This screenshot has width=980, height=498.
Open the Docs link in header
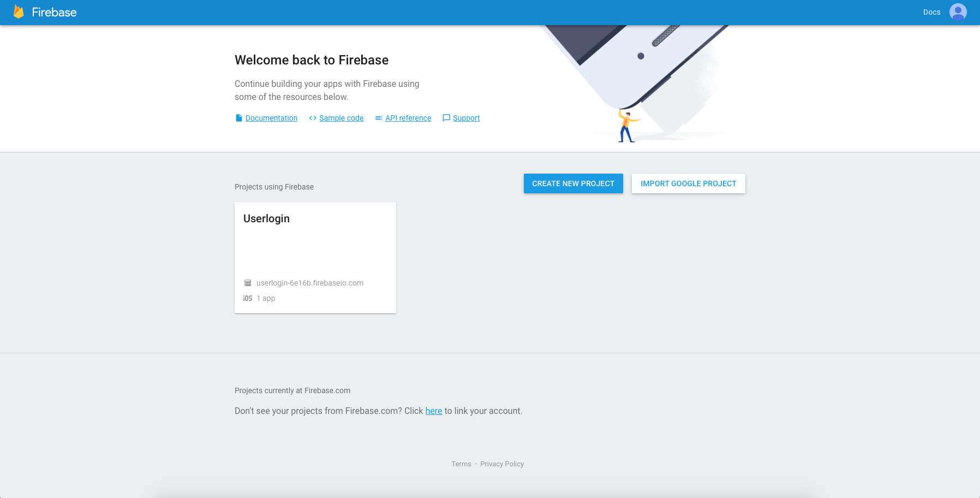pyautogui.click(x=932, y=12)
